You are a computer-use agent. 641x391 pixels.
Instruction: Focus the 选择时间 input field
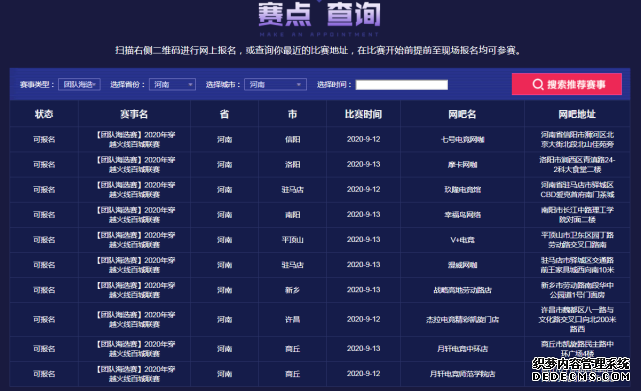tap(401, 85)
